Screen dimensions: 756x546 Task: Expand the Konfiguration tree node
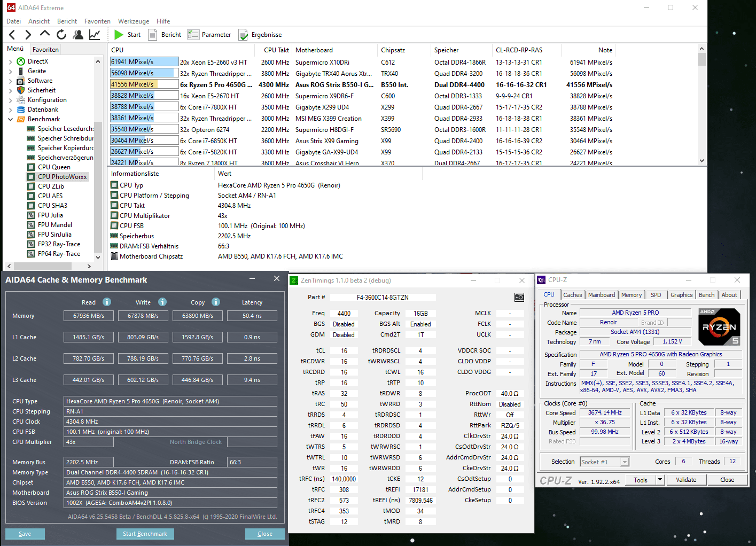(10, 100)
